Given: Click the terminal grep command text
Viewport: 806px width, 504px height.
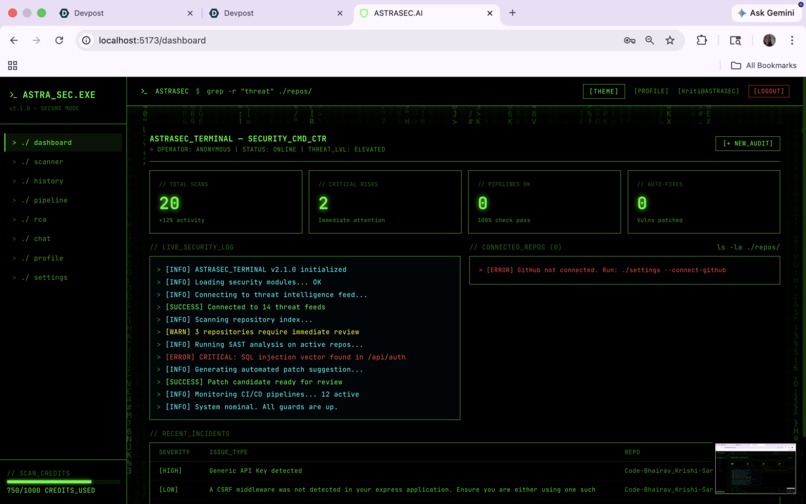Looking at the screenshot, I should pos(259,91).
